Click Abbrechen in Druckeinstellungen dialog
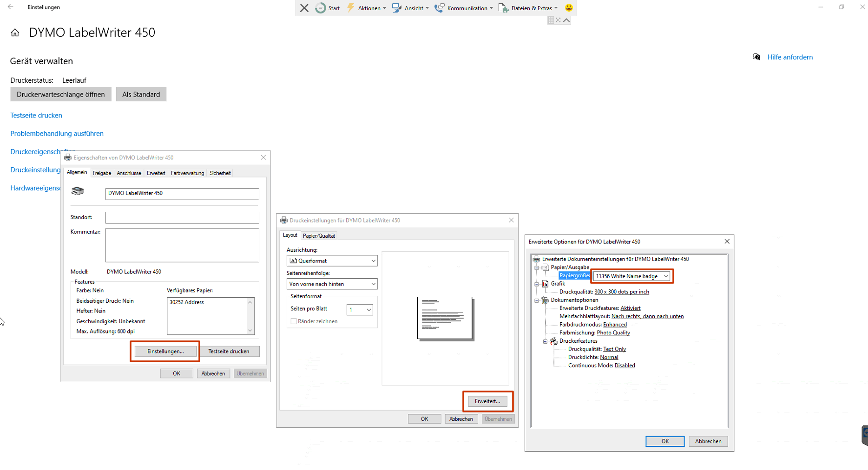 [461, 419]
